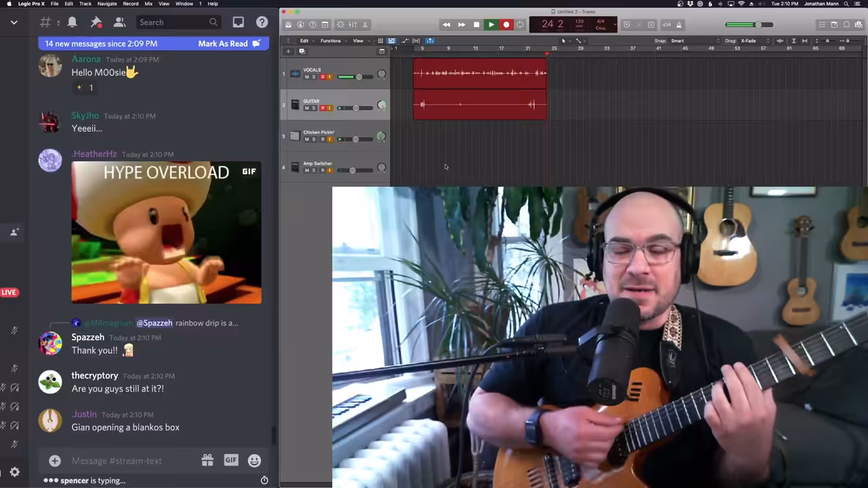Toggle record enable on VOCALS track
The height and width of the screenshot is (488, 868).
(322, 77)
